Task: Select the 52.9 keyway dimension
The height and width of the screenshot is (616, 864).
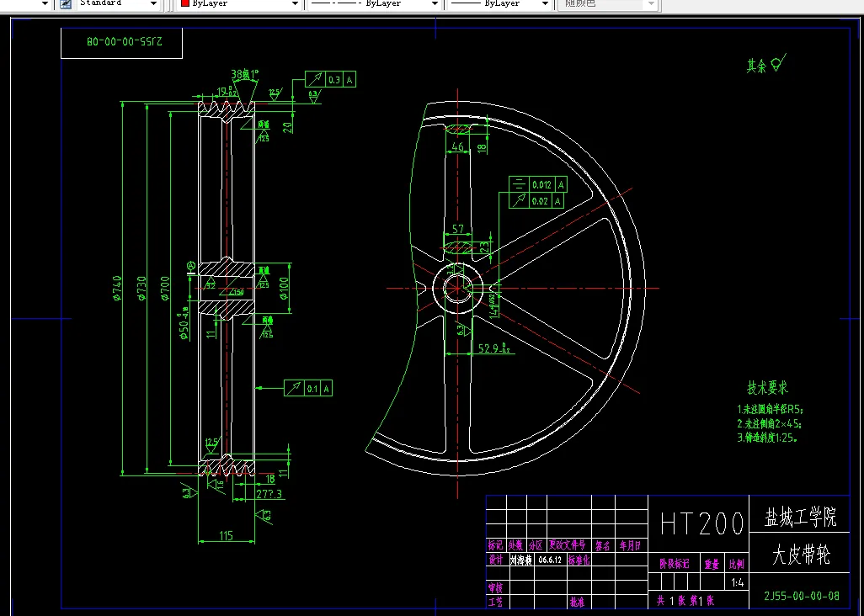Action: coord(493,348)
